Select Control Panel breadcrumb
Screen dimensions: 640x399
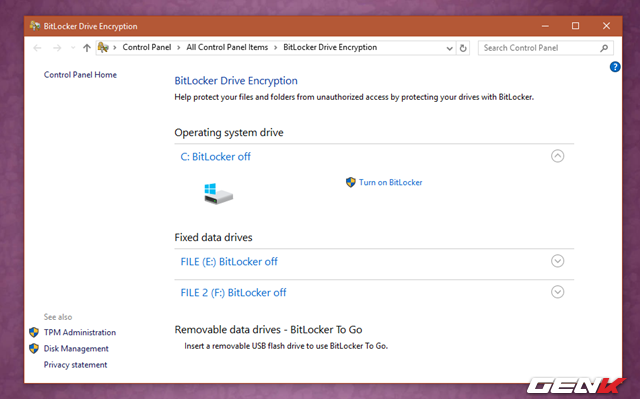coord(147,47)
